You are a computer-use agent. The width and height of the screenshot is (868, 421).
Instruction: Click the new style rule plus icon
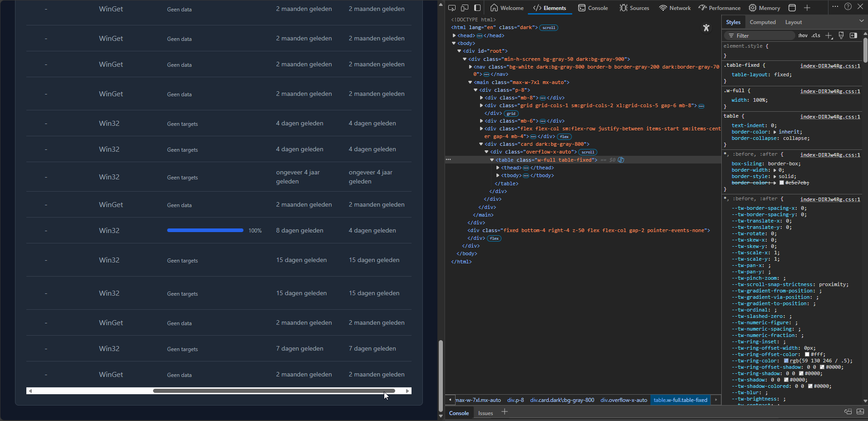click(x=828, y=35)
